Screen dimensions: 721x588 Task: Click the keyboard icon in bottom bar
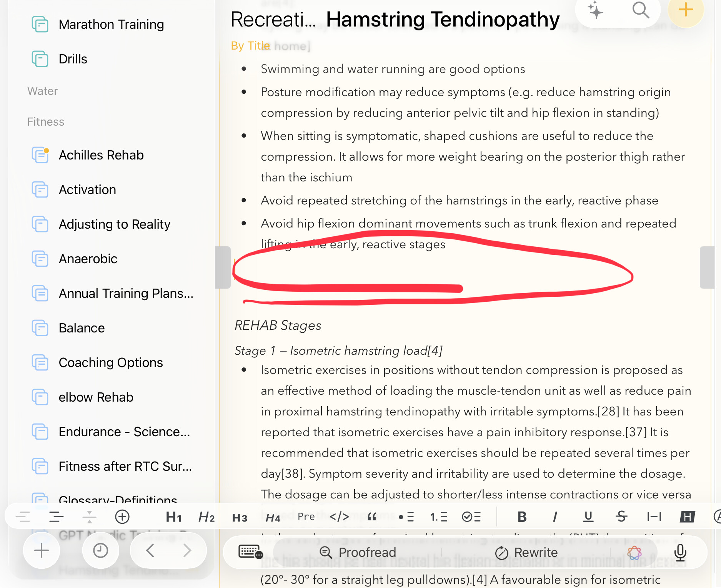pos(250,552)
